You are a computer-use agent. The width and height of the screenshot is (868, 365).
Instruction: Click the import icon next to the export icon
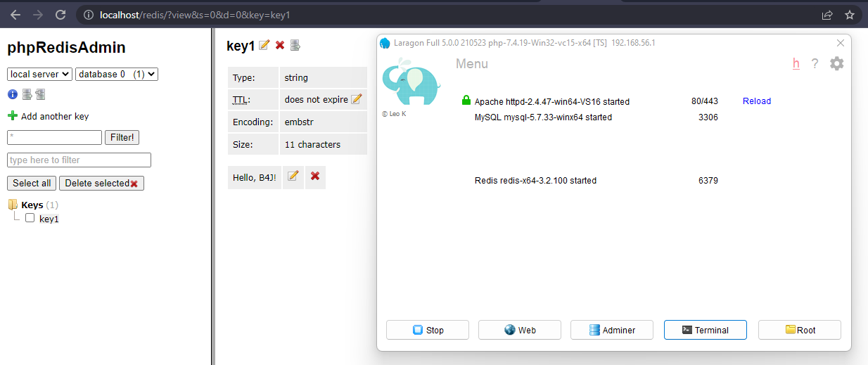click(x=40, y=94)
